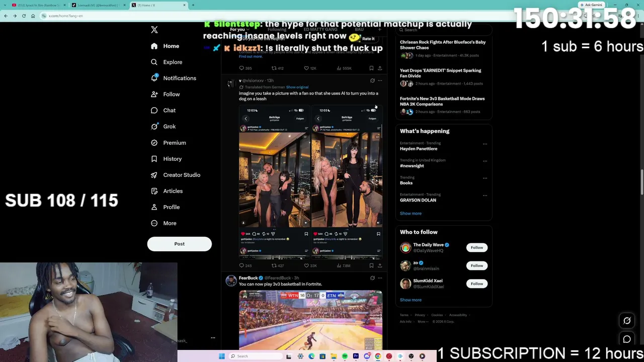Screen dimensions: 644x362
Task: Open File Explorer from the taskbar
Action: click(334, 356)
